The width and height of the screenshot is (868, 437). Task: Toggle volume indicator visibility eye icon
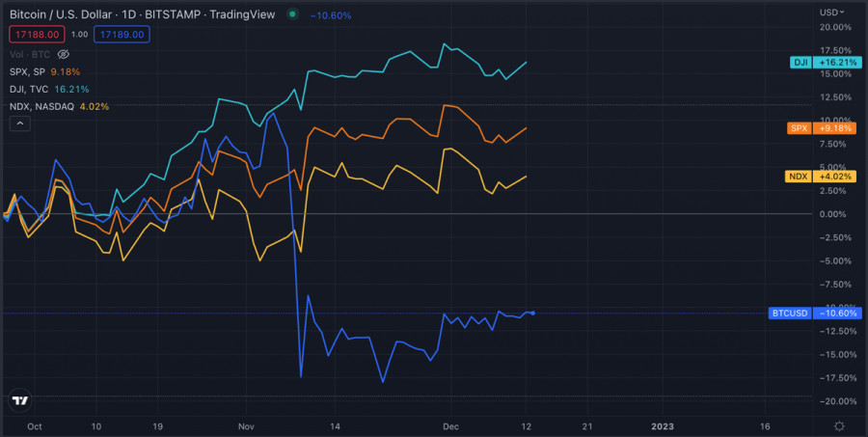64,54
